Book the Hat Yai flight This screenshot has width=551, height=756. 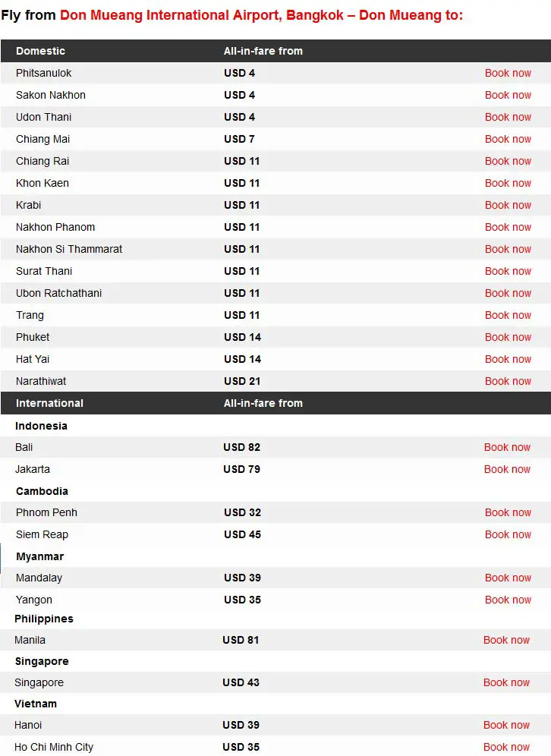(x=508, y=360)
